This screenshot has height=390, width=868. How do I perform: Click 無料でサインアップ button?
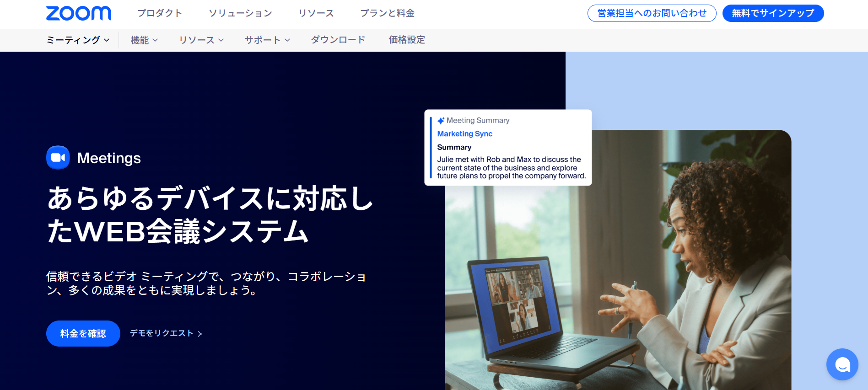pos(773,13)
